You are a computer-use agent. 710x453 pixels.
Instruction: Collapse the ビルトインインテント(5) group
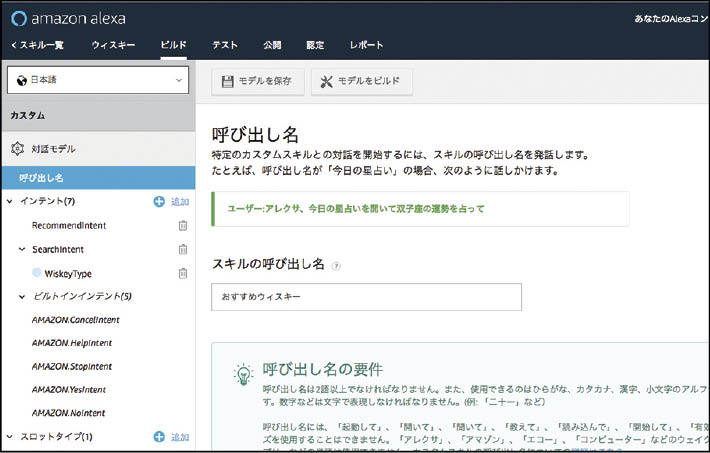click(22, 297)
